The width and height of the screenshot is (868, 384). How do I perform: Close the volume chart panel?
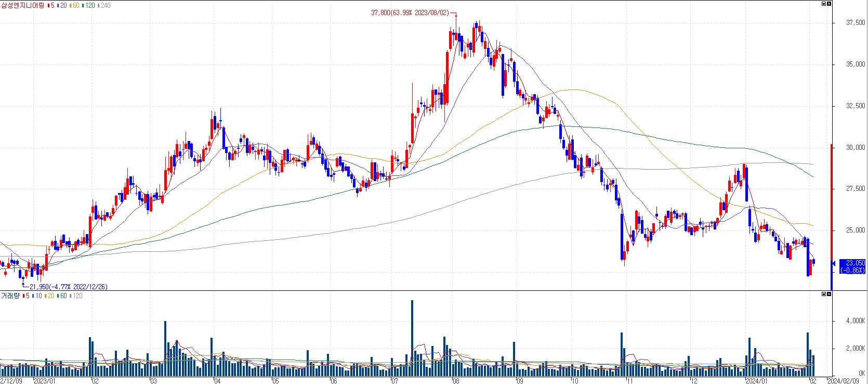click(829, 294)
